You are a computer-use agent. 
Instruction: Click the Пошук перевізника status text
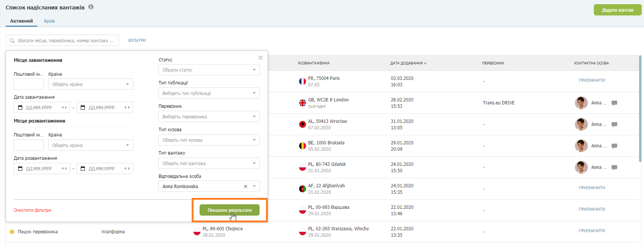pos(38,232)
